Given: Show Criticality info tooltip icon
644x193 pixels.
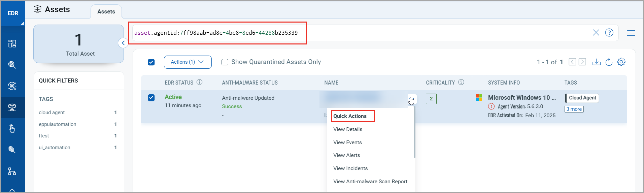Looking at the screenshot, I should click(461, 82).
